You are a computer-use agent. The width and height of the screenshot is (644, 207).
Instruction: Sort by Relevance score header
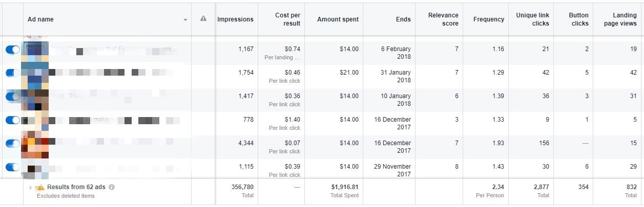click(x=443, y=19)
